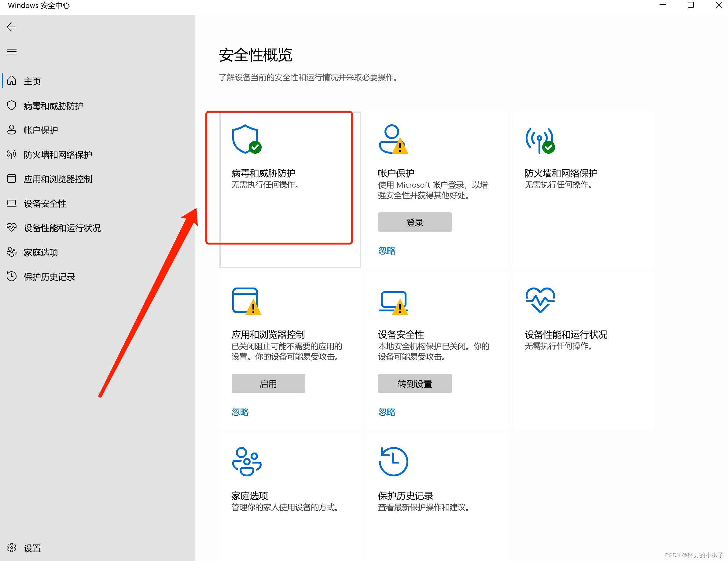Viewport: 728px width, 561px height.
Task: Click the 安全性概览 heading
Action: point(255,55)
